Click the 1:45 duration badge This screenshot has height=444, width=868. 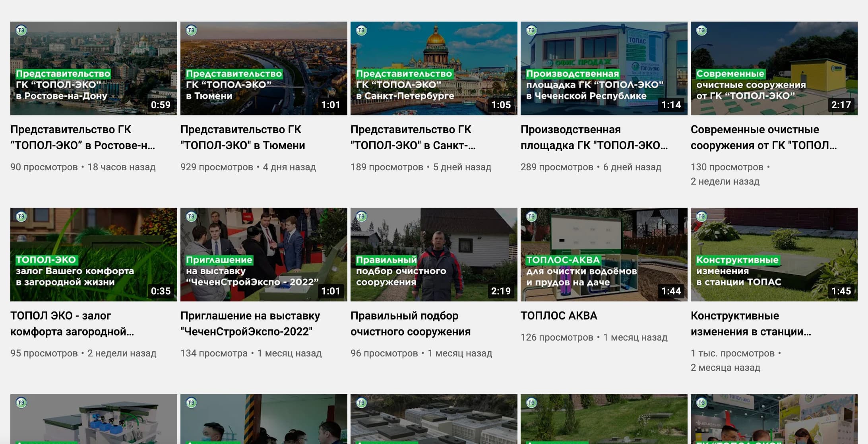click(x=841, y=291)
